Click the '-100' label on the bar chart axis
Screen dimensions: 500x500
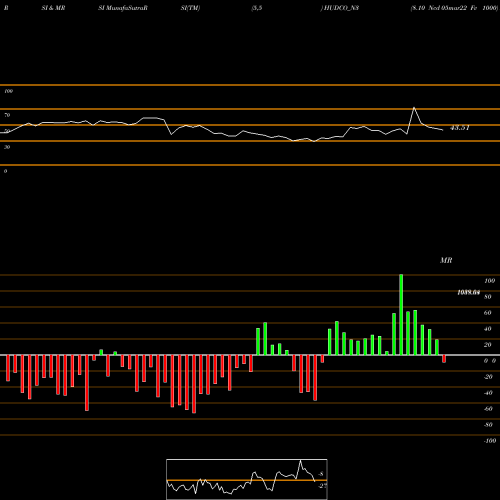[x=490, y=441]
